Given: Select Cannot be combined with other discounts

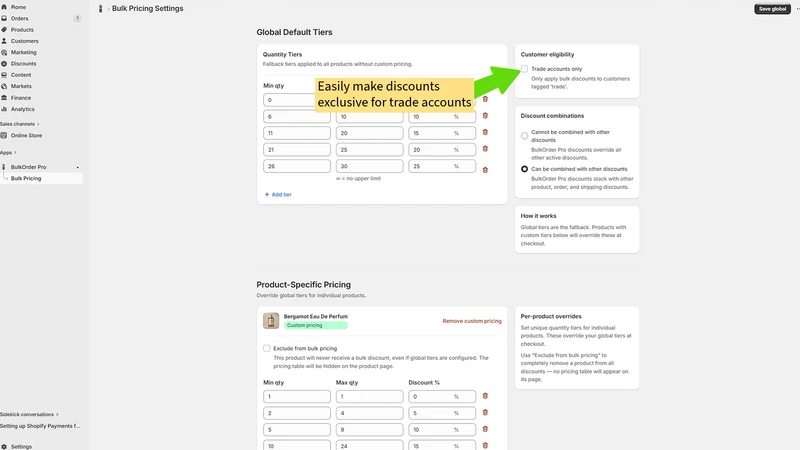Looking at the screenshot, I should click(524, 136).
